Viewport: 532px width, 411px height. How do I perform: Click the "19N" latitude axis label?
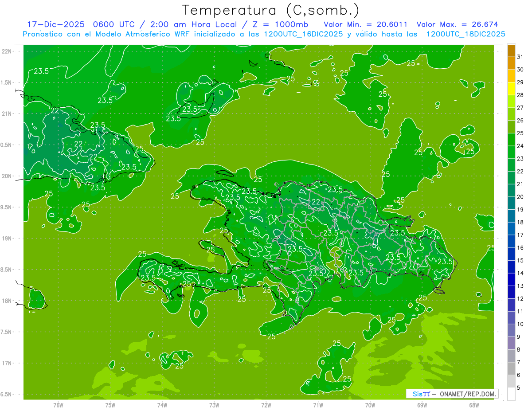click(7, 239)
